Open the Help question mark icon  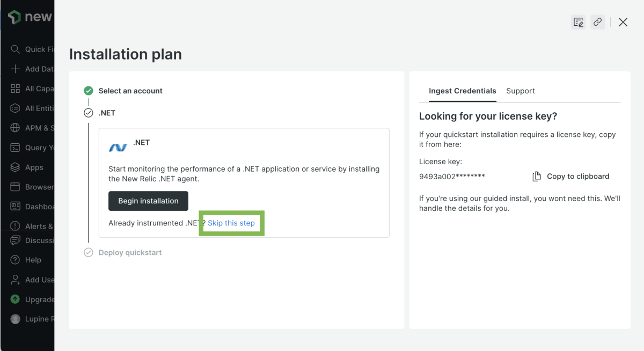15,260
